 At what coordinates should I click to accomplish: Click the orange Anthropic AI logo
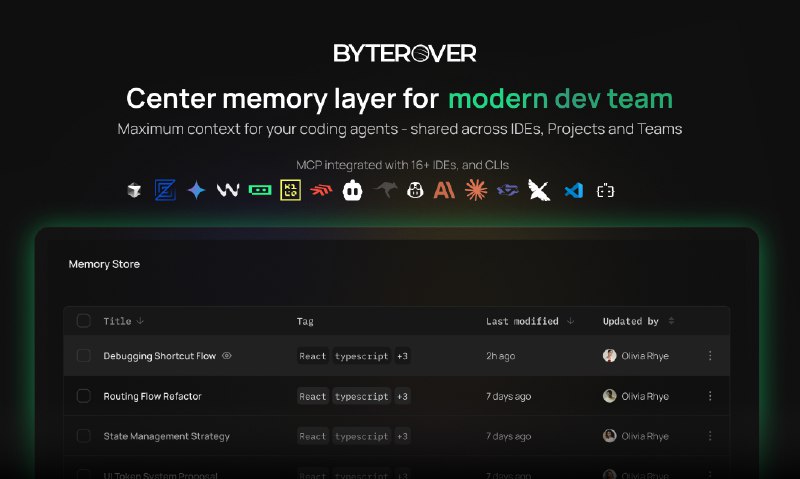pos(444,190)
